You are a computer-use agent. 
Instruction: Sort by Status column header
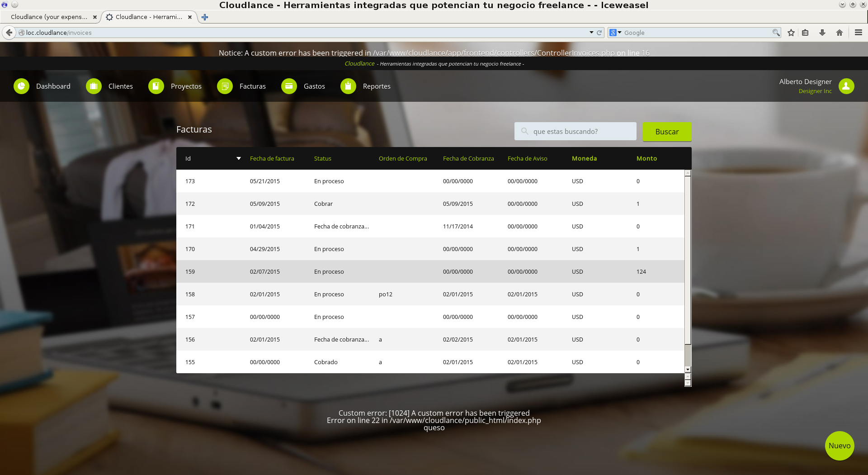(323, 158)
